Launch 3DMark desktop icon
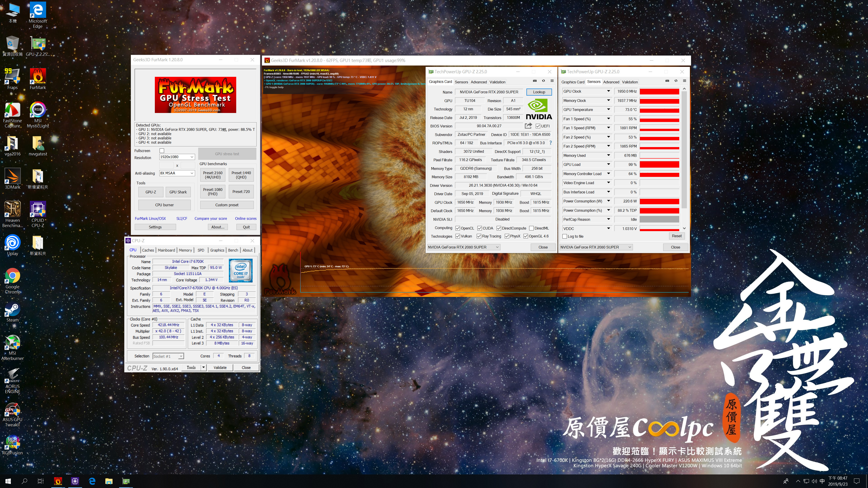Image resolution: width=868 pixels, height=488 pixels. (12, 178)
